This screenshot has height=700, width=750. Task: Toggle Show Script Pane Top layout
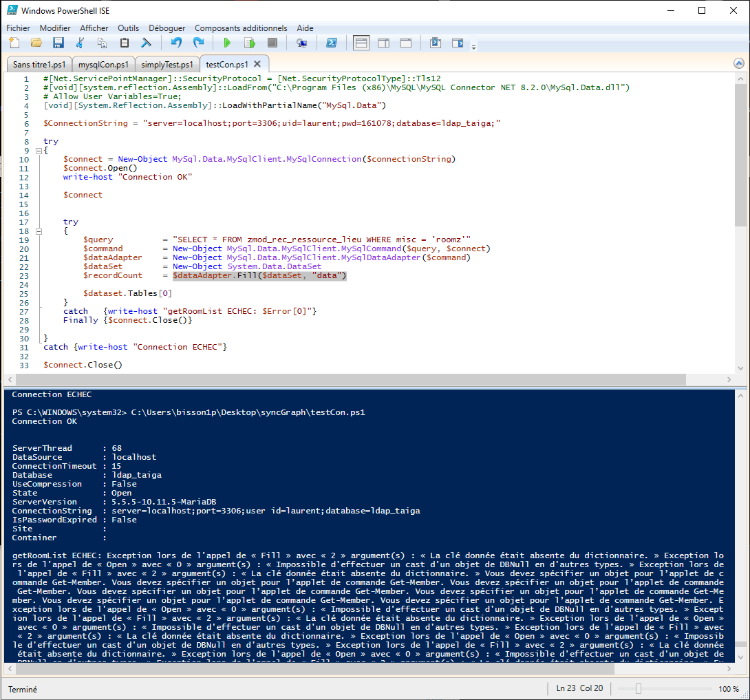pyautogui.click(x=361, y=43)
